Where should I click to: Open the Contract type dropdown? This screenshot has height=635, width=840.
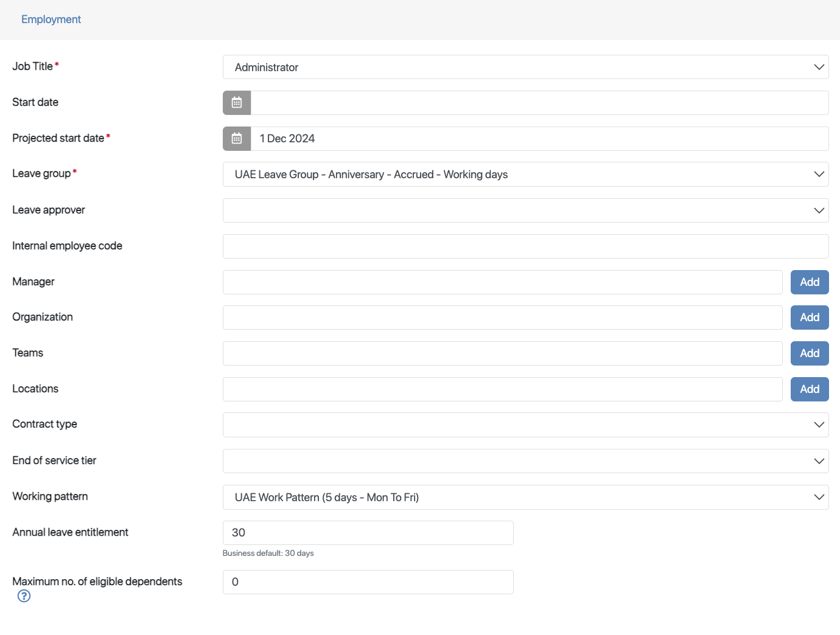(525, 425)
